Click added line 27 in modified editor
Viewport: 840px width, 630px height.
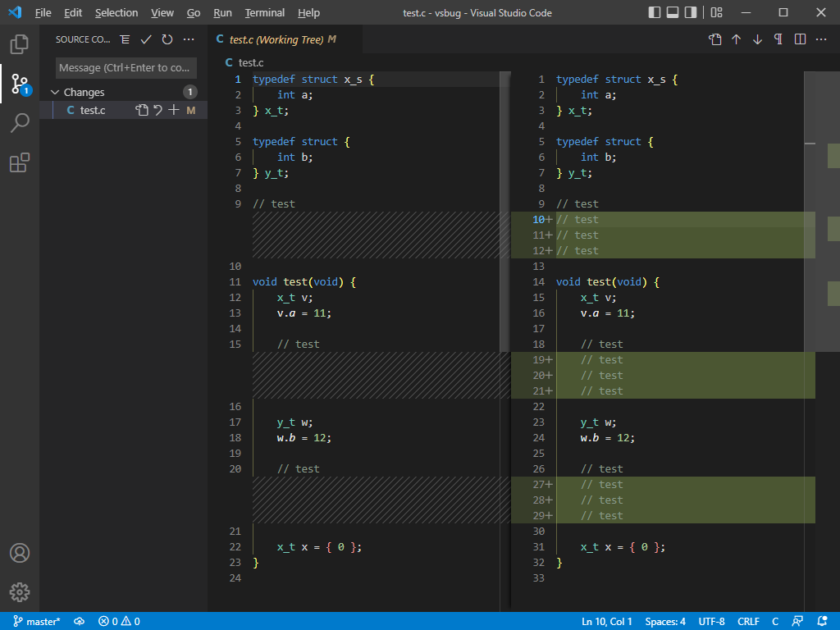coord(663,485)
